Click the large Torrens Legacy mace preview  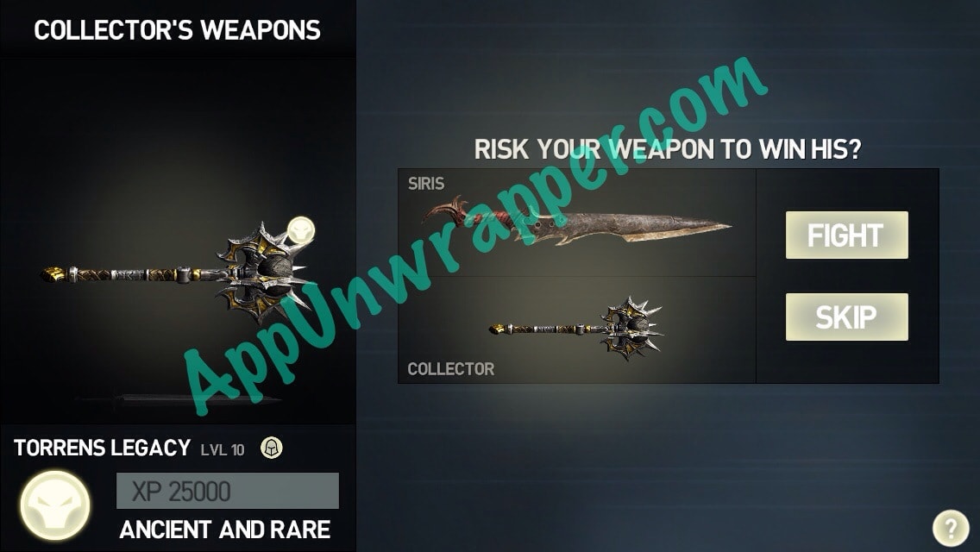point(178,273)
